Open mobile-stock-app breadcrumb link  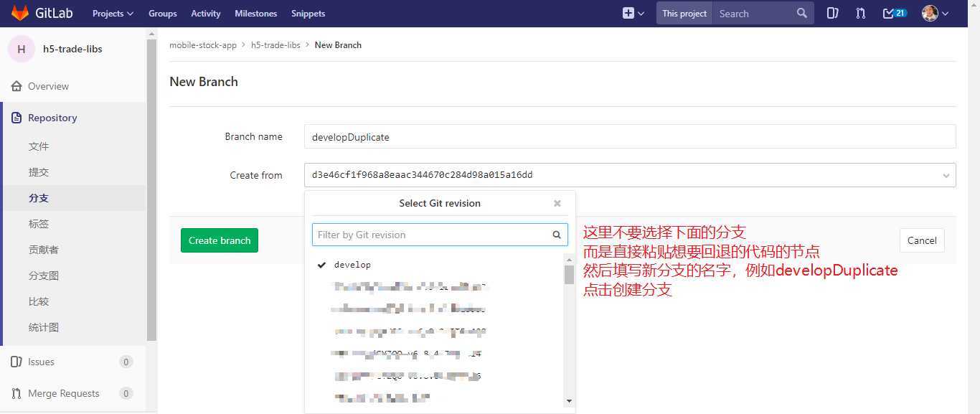tap(203, 44)
